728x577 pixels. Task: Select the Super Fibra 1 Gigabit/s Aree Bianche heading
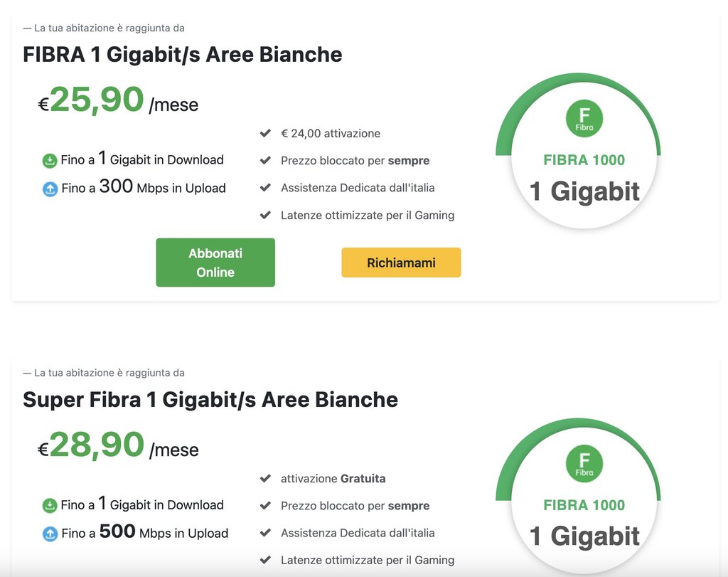pyautogui.click(x=210, y=400)
